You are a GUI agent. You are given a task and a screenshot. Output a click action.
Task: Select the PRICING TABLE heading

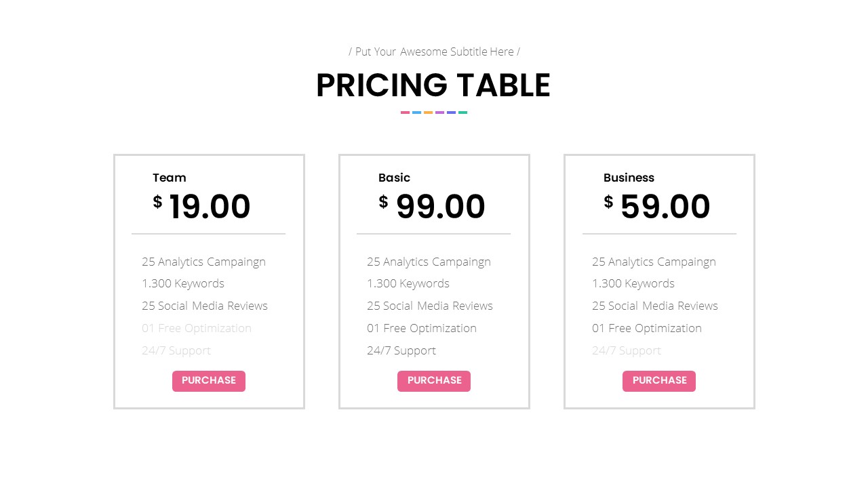433,86
